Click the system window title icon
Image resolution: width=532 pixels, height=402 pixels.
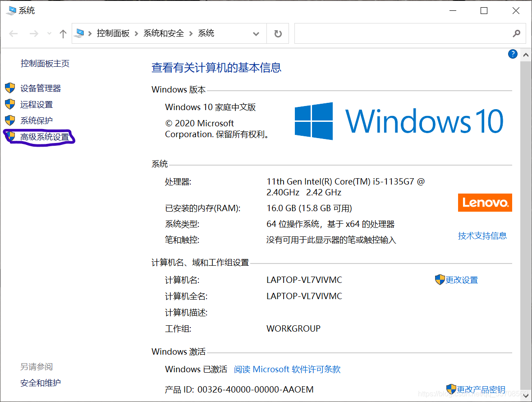pos(11,10)
